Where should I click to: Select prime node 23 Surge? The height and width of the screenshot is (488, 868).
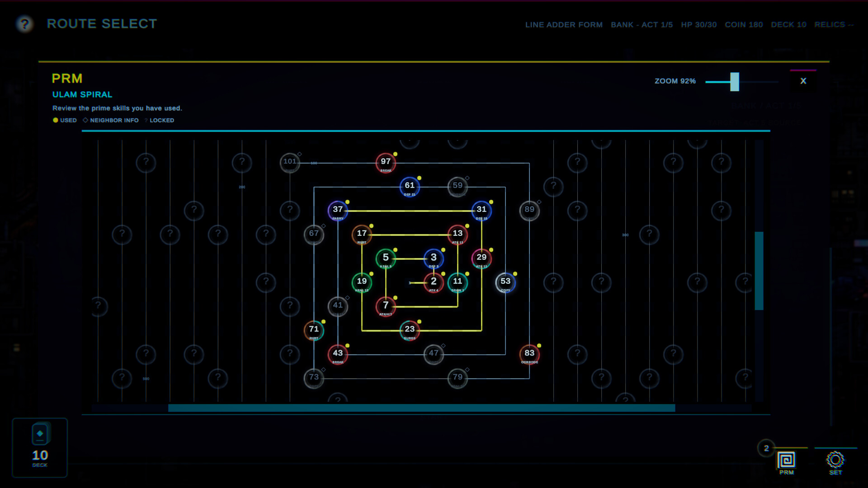coord(410,330)
